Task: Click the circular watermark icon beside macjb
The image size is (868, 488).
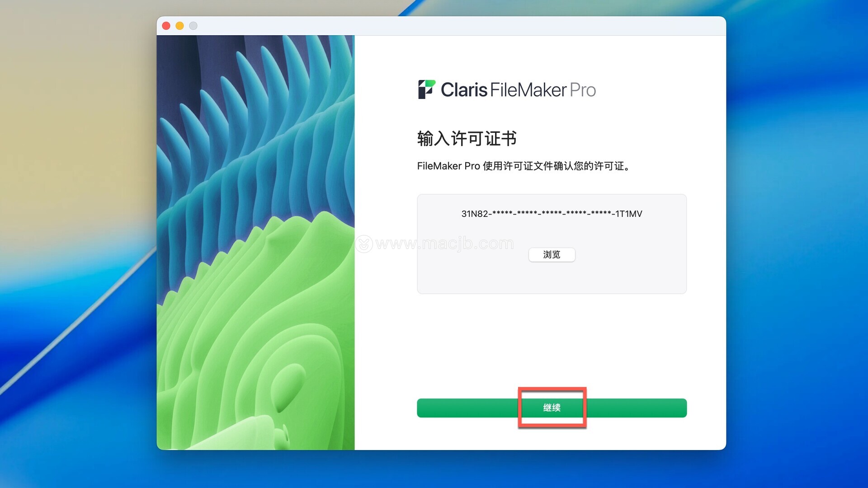Action: tap(364, 244)
